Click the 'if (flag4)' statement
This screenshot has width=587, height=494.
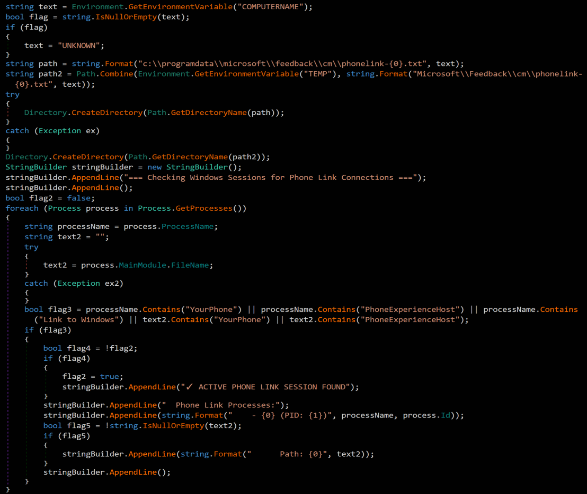[67, 359]
